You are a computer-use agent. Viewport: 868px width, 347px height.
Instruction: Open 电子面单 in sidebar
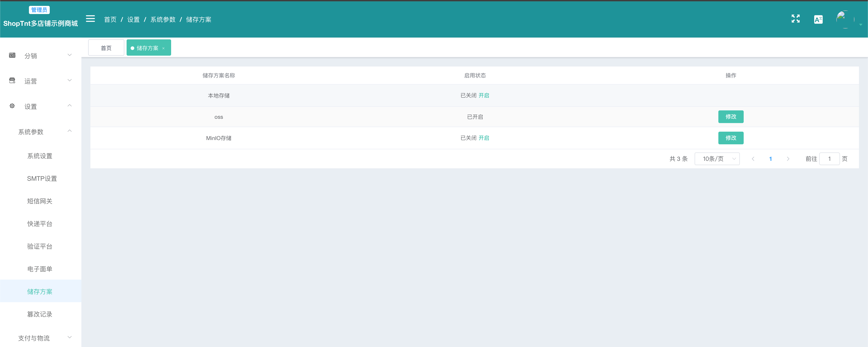coord(40,269)
